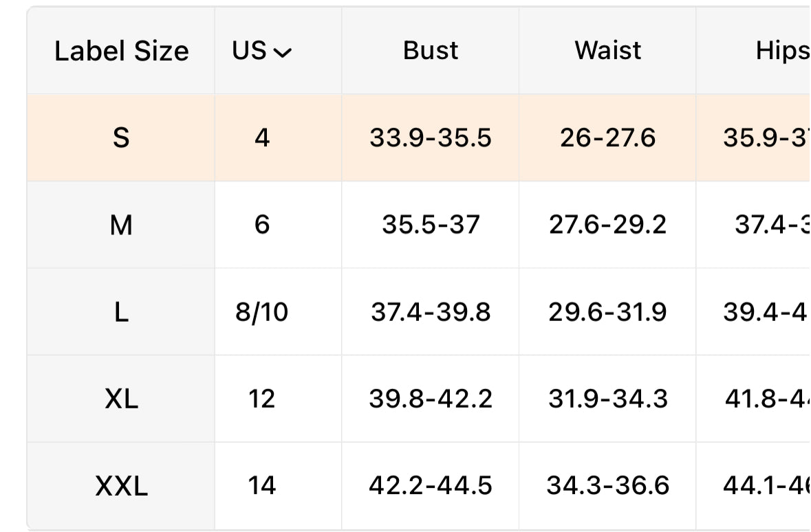811x532 pixels.
Task: Select the S size row label
Action: (x=121, y=137)
